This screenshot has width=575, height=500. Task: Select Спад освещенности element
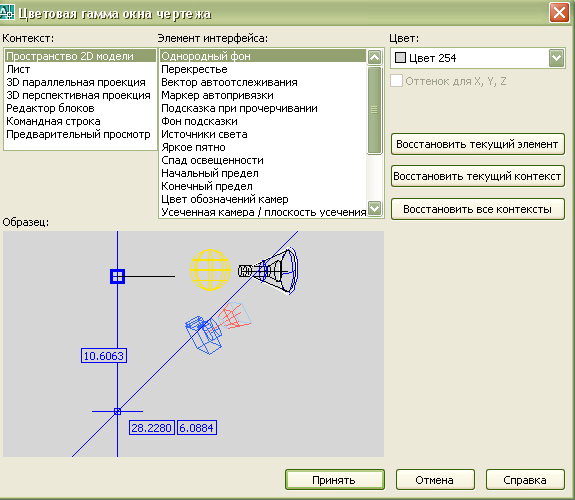263,160
